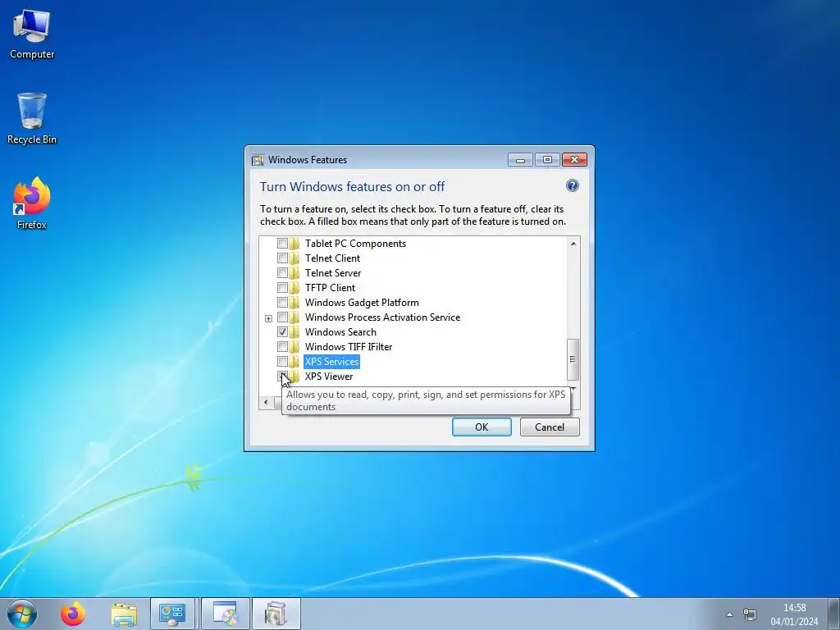Click the TFTP Client folder icon
This screenshot has width=840, height=630.
pyautogui.click(x=294, y=288)
